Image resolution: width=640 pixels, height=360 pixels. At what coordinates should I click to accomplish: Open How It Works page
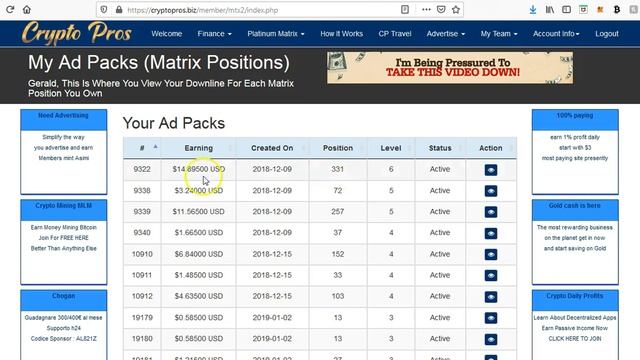341,34
